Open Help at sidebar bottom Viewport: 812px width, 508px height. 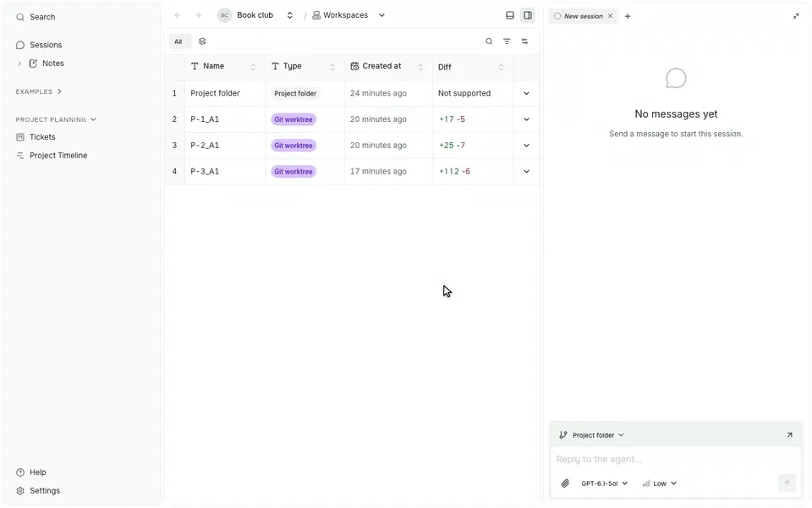38,472
